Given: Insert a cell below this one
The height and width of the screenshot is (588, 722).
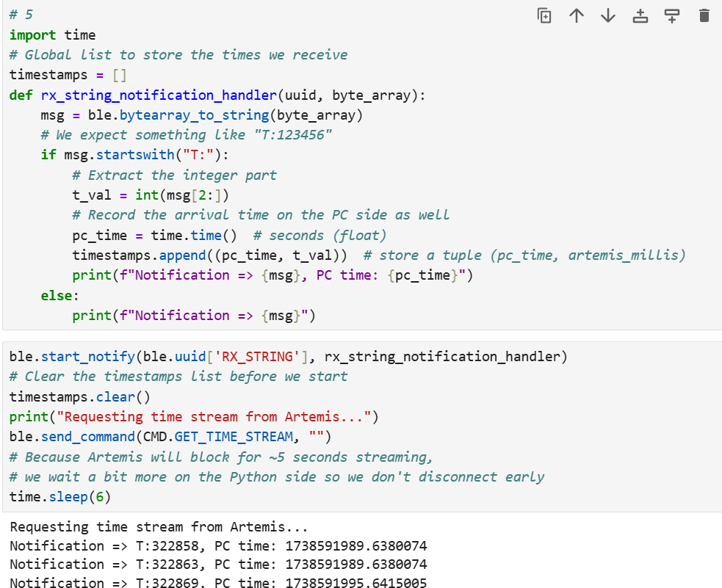Looking at the screenshot, I should 672,15.
